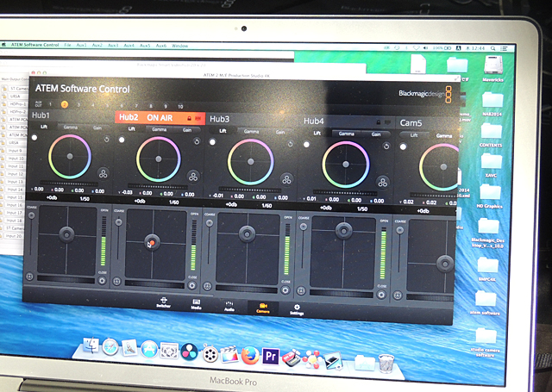Viewport: 552px width, 392px height.
Task: Toggle the white dot indicator on Hub1
Action: [x=34, y=138]
